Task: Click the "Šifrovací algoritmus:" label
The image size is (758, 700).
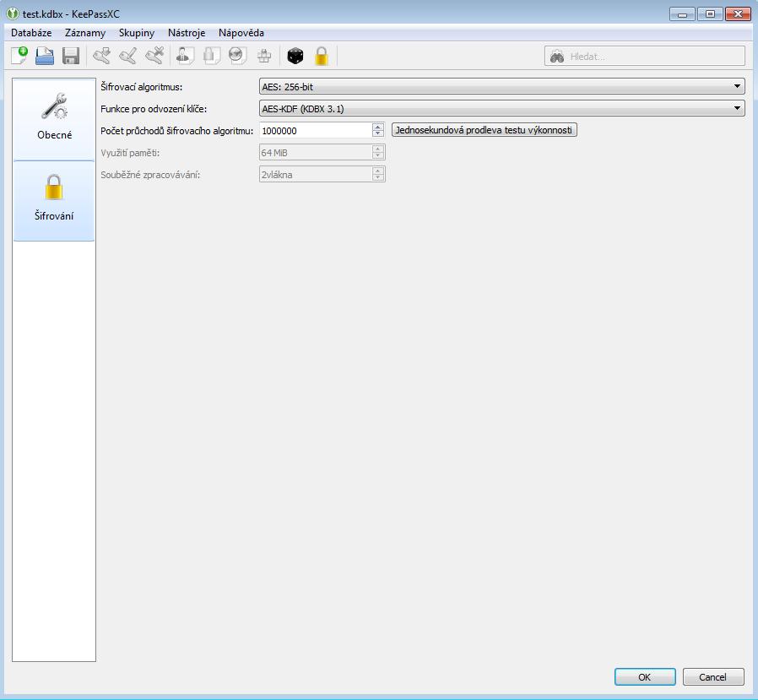Action: coord(141,87)
